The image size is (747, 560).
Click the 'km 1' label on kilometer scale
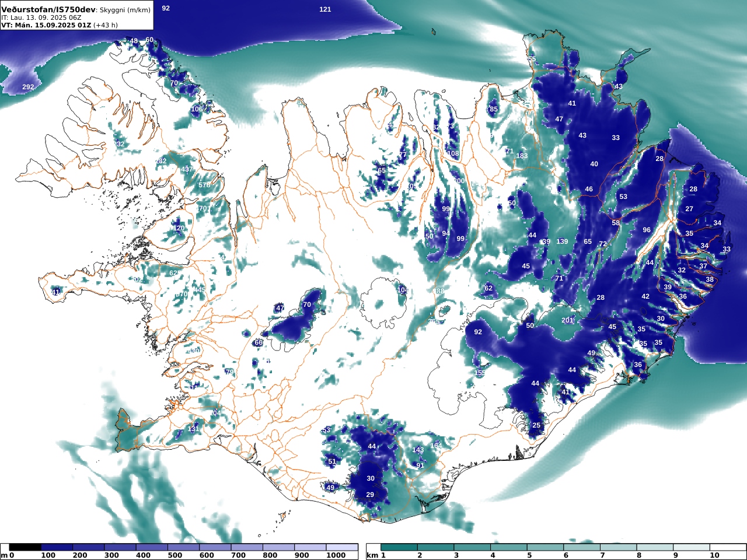coord(376,555)
